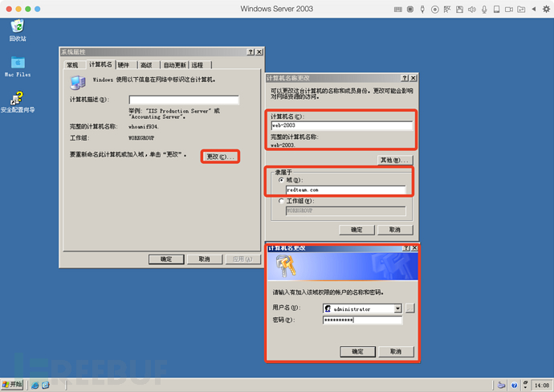Click the 密码 password field
This screenshot has height=392, width=554.
pyautogui.click(x=362, y=320)
